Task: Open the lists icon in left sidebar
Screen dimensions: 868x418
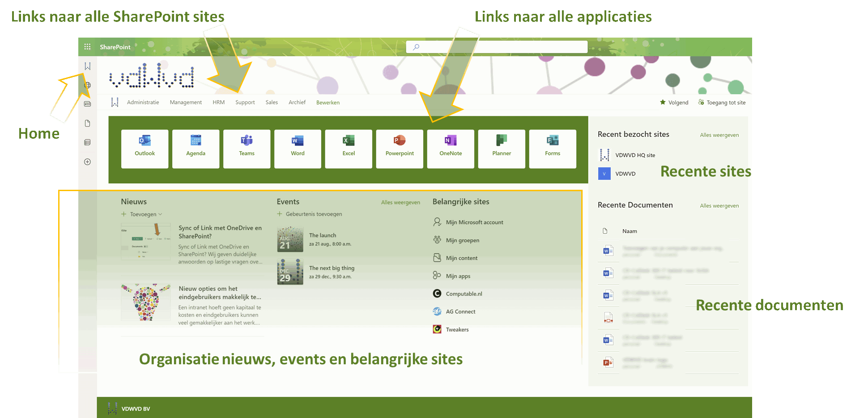Action: 88,142
